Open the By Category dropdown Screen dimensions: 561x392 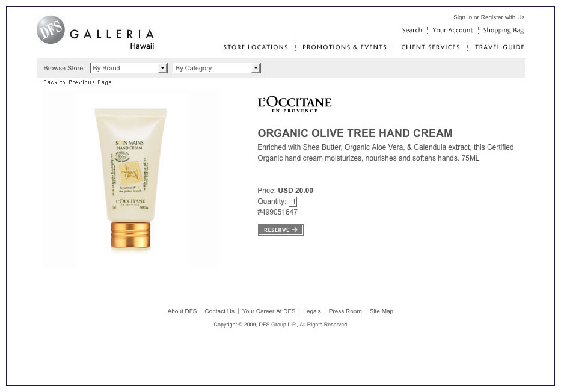pos(216,68)
